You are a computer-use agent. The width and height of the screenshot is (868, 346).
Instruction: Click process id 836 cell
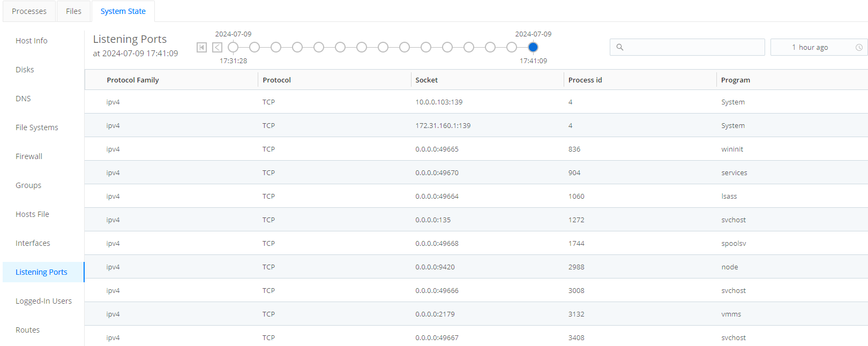[x=574, y=149]
